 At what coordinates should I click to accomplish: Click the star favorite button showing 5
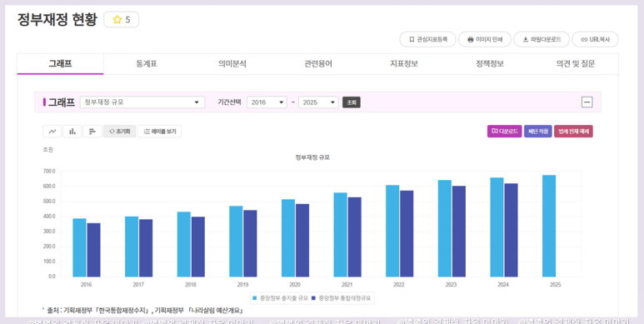pos(121,20)
